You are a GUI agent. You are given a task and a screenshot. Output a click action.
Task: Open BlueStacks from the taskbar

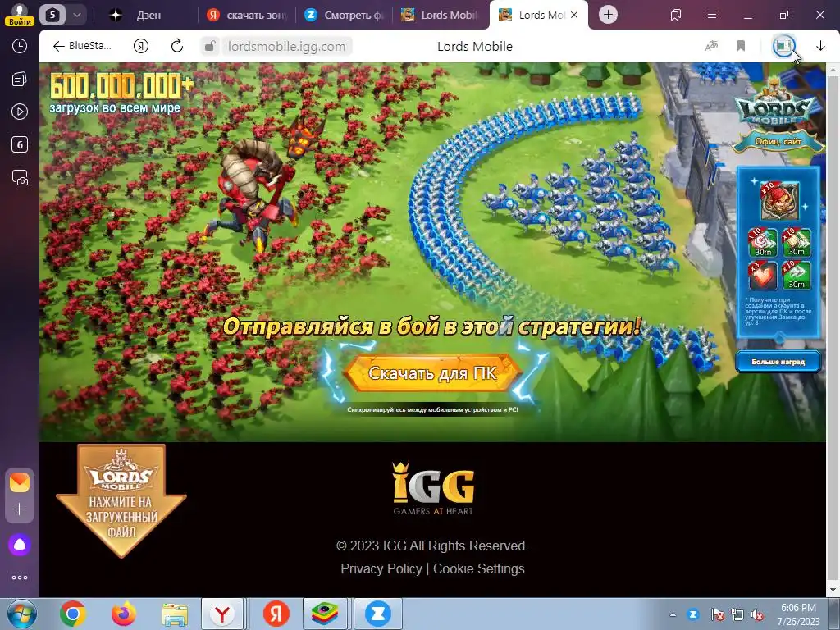click(326, 614)
